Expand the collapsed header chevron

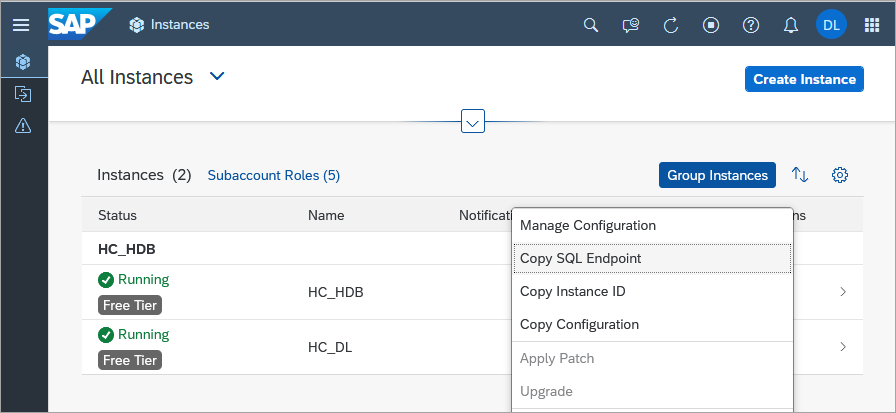coord(473,121)
